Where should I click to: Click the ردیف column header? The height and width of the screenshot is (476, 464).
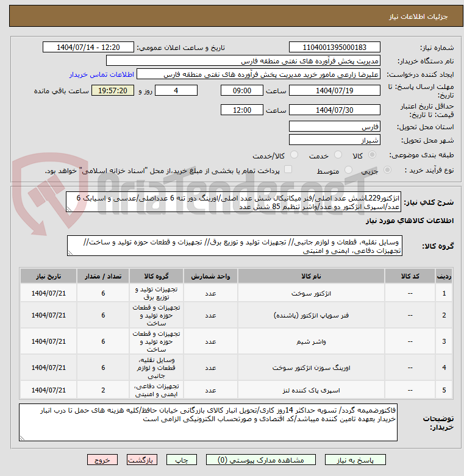pos(444,276)
